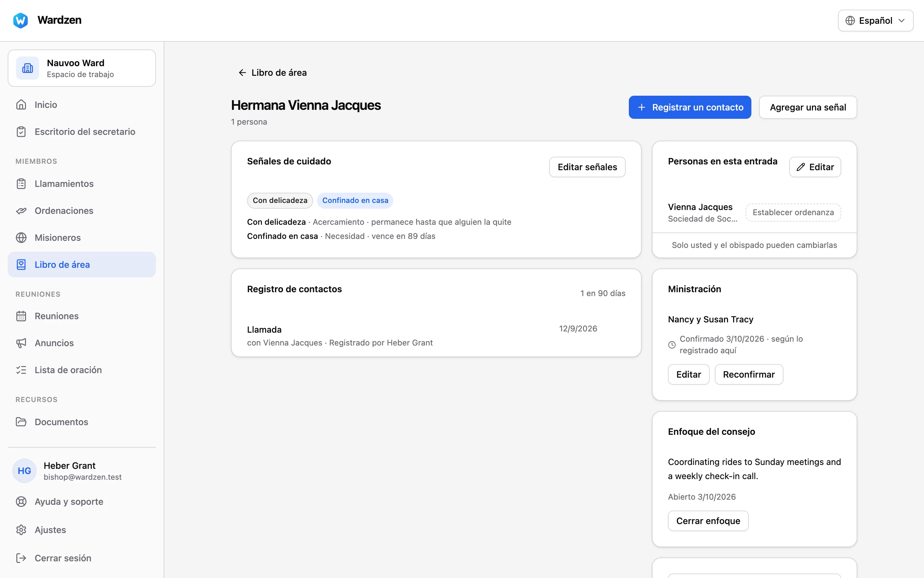Click the Ajustes gear icon
The image size is (924, 578).
pos(21,530)
